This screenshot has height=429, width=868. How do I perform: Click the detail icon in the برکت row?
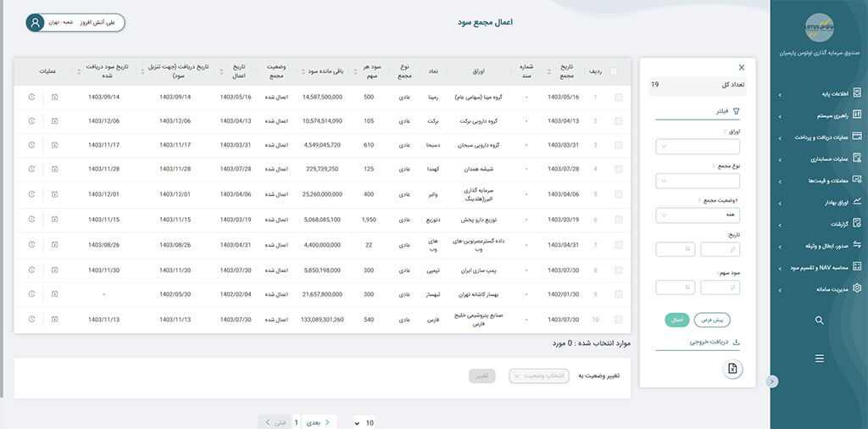54,121
